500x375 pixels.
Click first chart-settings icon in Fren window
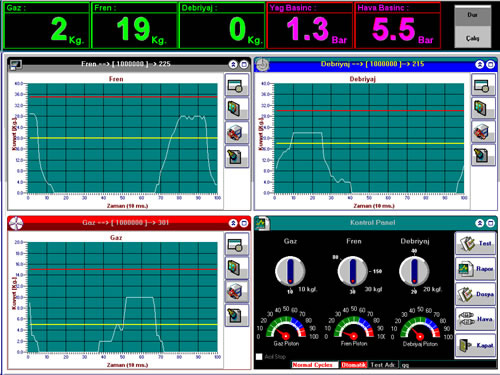click(x=237, y=85)
